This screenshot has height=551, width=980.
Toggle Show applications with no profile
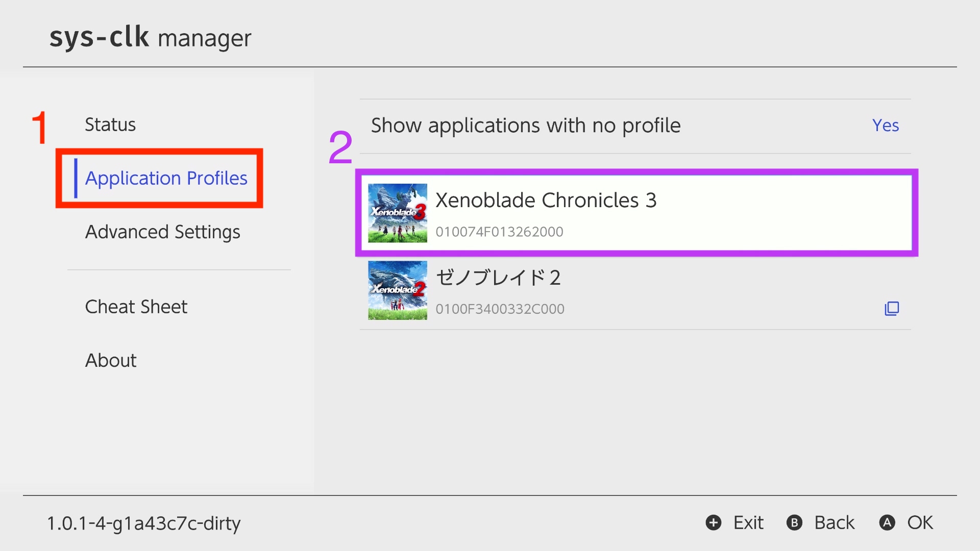point(526,126)
